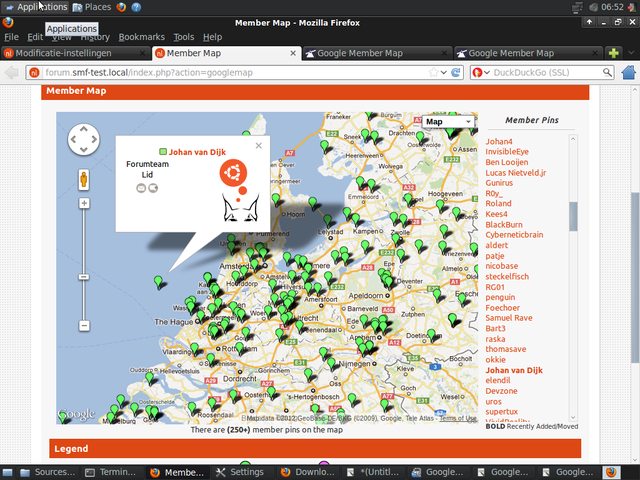Click the bookmark star icon
Viewport: 640px width, 480px height.
click(433, 73)
